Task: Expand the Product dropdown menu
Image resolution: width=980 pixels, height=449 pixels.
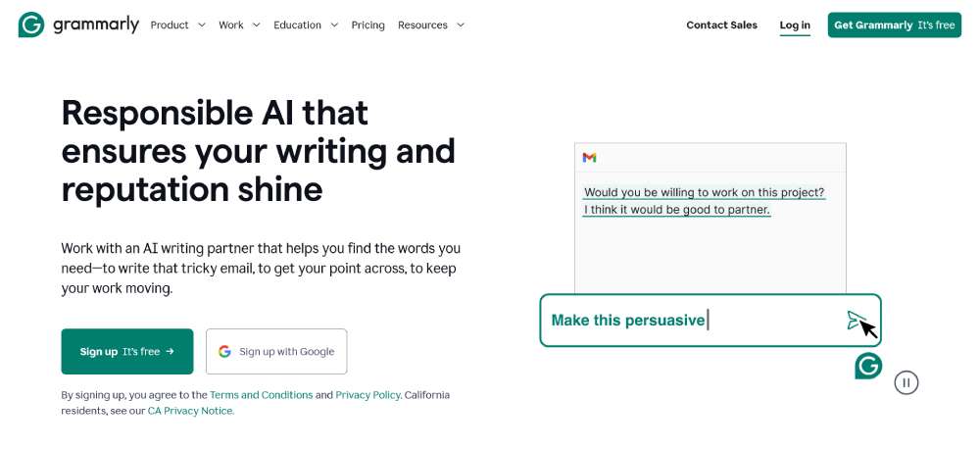Action: (177, 25)
